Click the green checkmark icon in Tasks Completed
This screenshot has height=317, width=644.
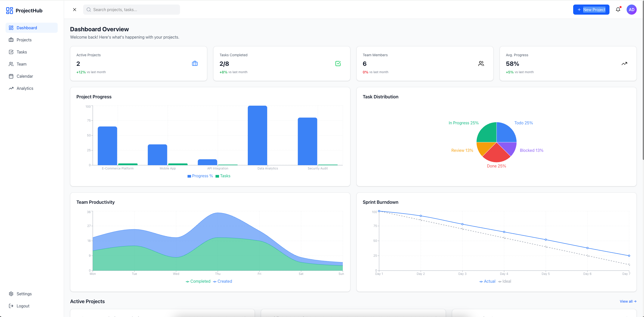tap(338, 64)
